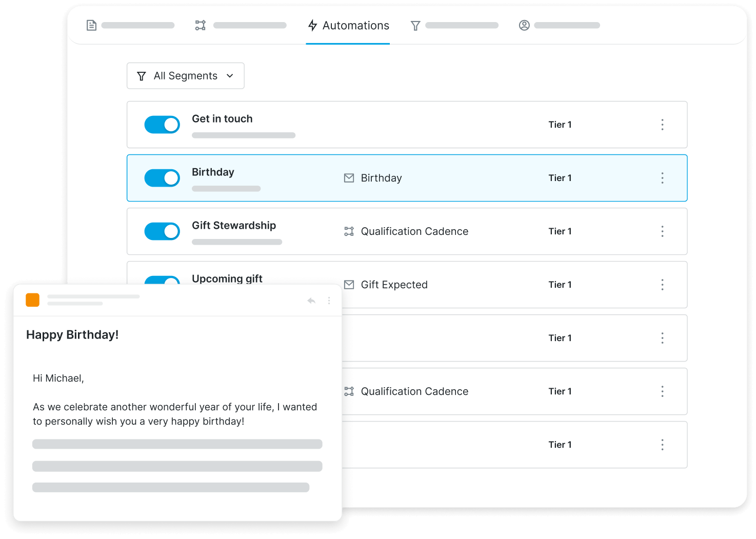The image size is (756, 539).
Task: Turn off the Birthday automation toggle
Action: 162,178
